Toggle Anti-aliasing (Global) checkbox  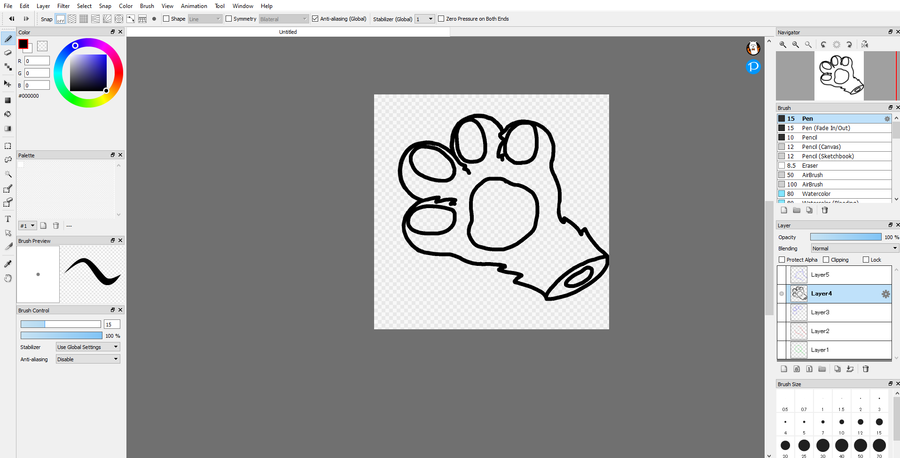315,19
